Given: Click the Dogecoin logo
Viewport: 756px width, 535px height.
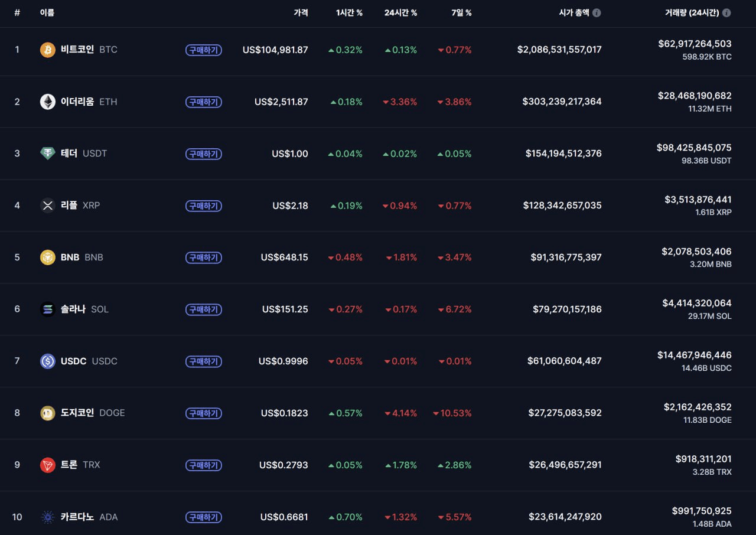Looking at the screenshot, I should (x=48, y=413).
